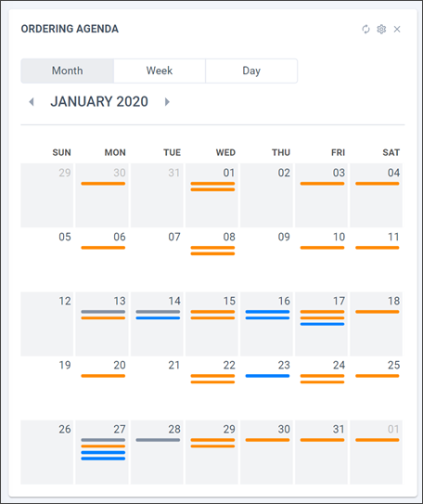This screenshot has height=504, width=423.
Task: Click orange event bar on January 06
Action: [103, 248]
